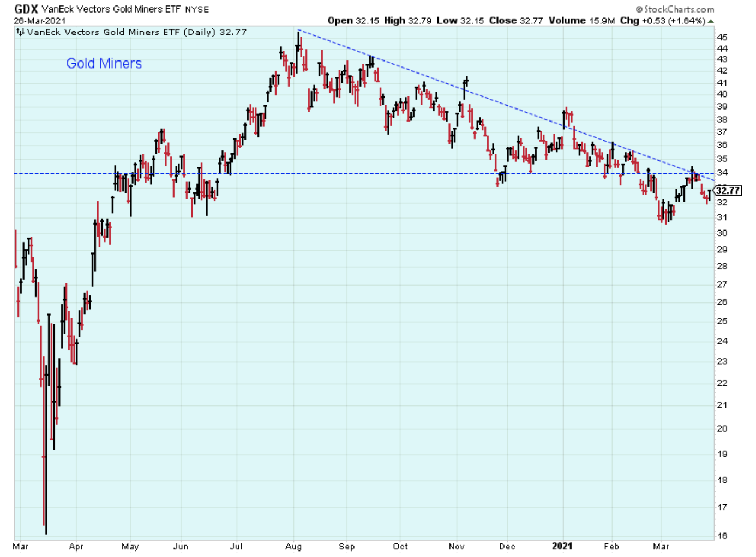Click the Sep label on time axis
This screenshot has height=557, width=756.
[x=347, y=547]
